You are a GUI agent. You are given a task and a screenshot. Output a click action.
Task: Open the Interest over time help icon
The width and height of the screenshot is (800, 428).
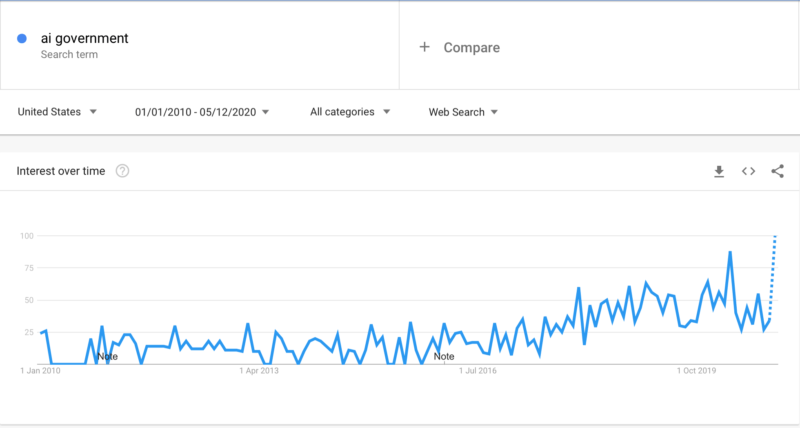(122, 171)
